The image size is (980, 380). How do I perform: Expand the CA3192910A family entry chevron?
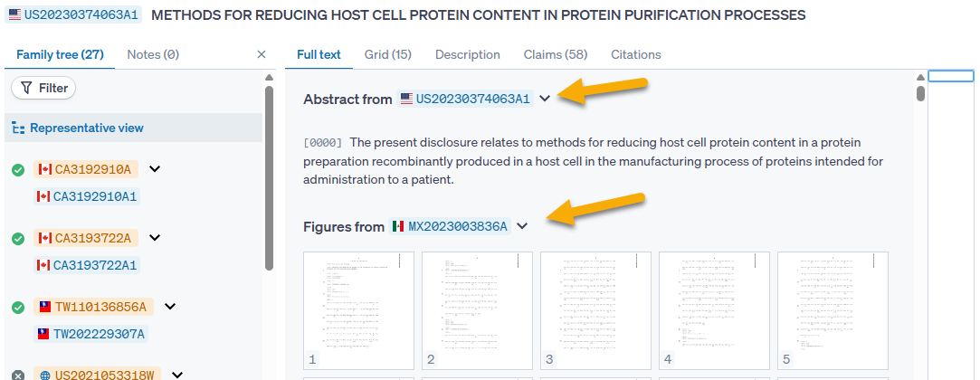[154, 169]
